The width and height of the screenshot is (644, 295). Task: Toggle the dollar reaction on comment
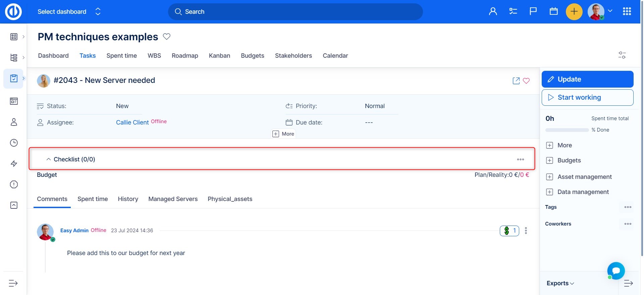coord(509,231)
